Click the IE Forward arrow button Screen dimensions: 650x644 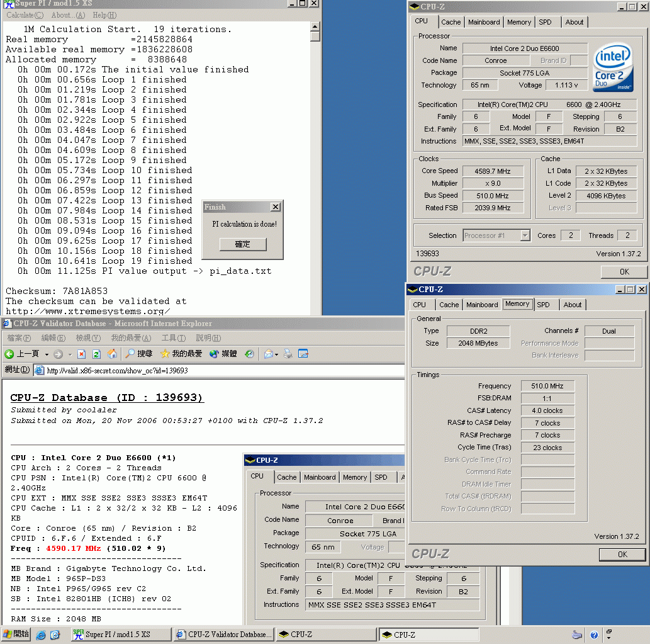tap(59, 354)
